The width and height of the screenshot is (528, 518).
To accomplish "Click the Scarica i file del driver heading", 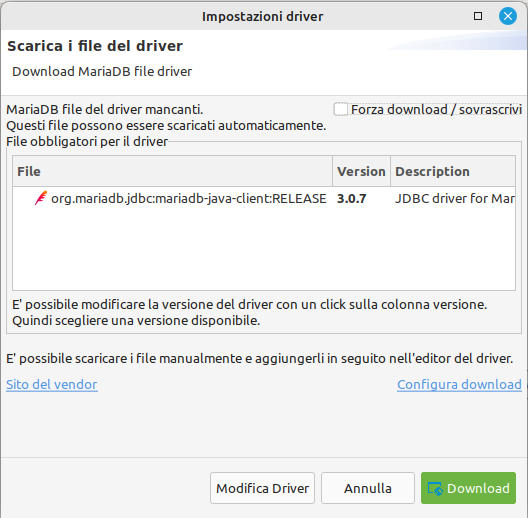I will coord(95,46).
